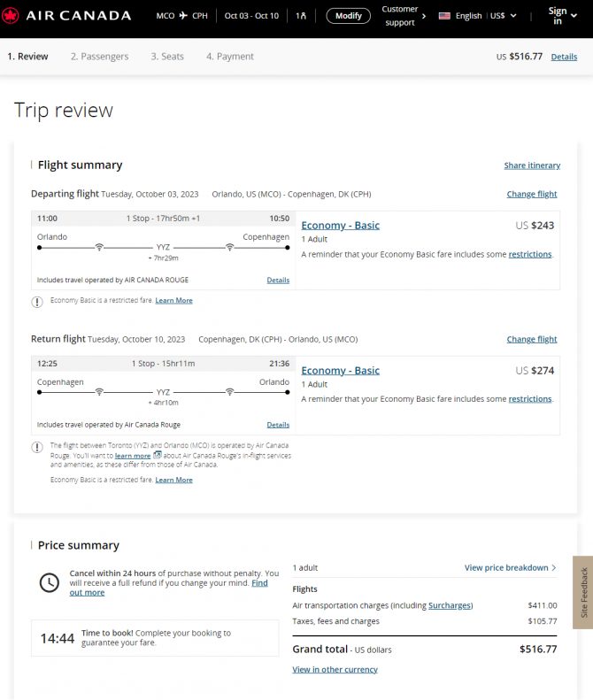593x700 pixels.
Task: Go to the Passengers step
Action: [x=100, y=57]
